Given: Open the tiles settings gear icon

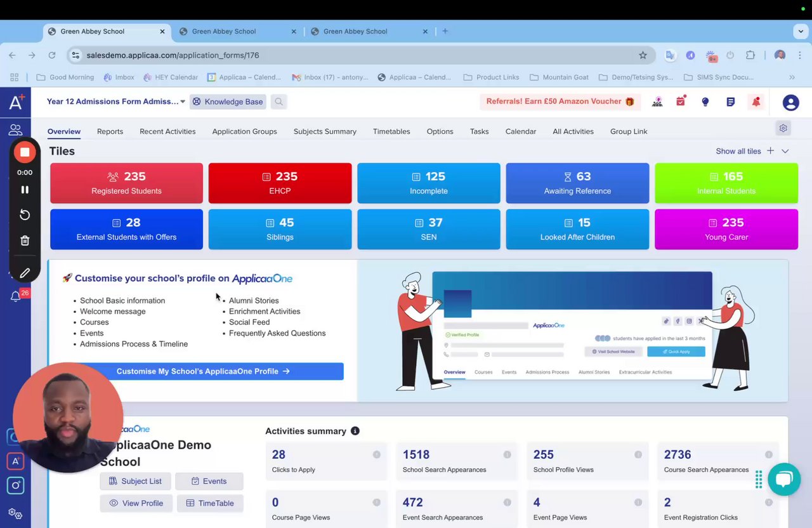Looking at the screenshot, I should coord(783,128).
